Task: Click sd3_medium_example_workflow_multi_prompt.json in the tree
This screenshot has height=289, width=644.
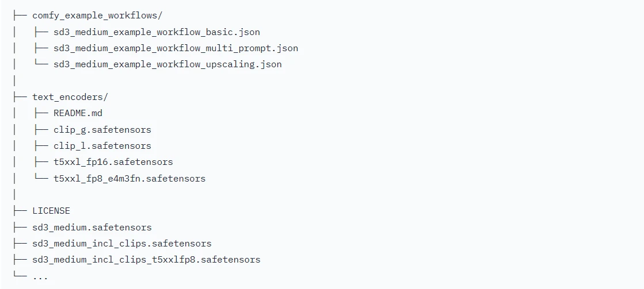Action: coord(176,48)
